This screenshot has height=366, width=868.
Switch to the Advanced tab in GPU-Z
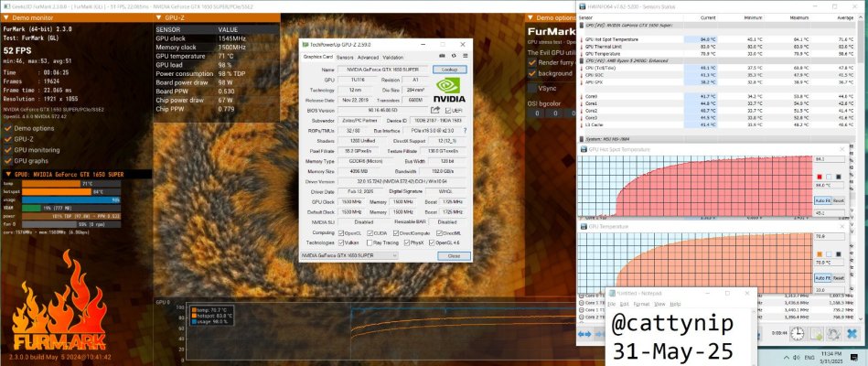click(x=368, y=57)
